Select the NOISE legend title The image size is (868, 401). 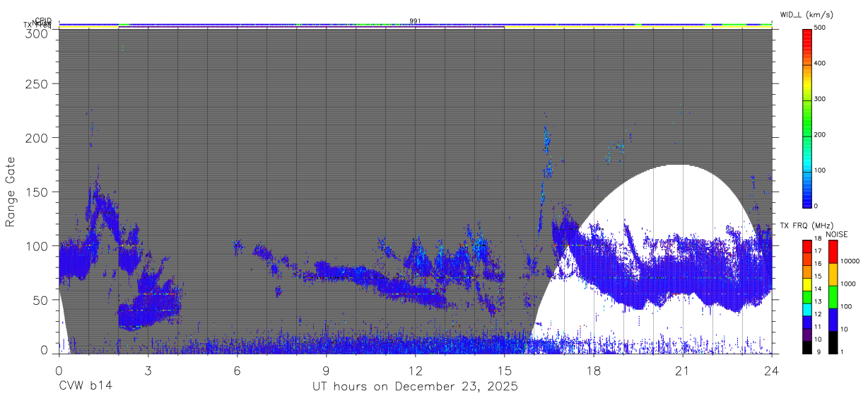[x=837, y=234]
